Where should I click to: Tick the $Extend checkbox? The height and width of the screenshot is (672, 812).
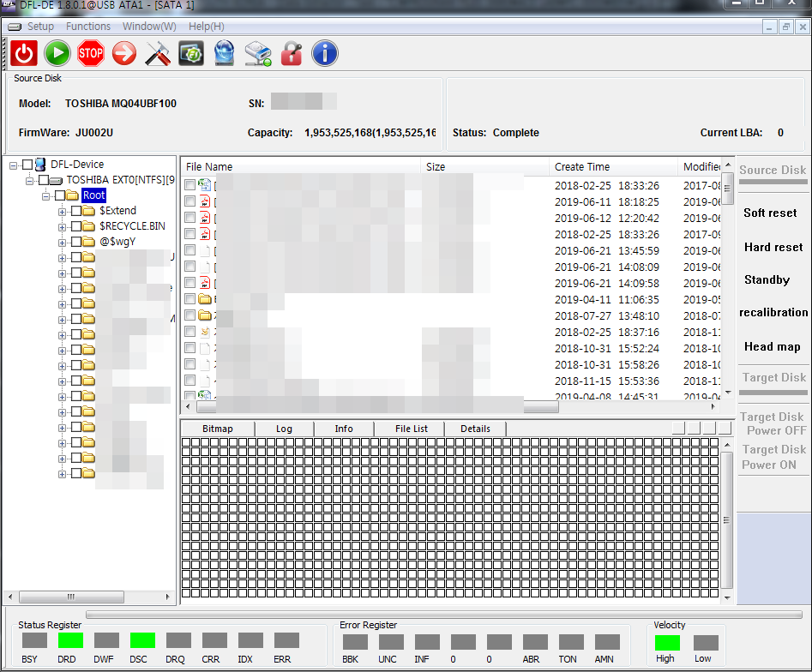click(x=76, y=211)
